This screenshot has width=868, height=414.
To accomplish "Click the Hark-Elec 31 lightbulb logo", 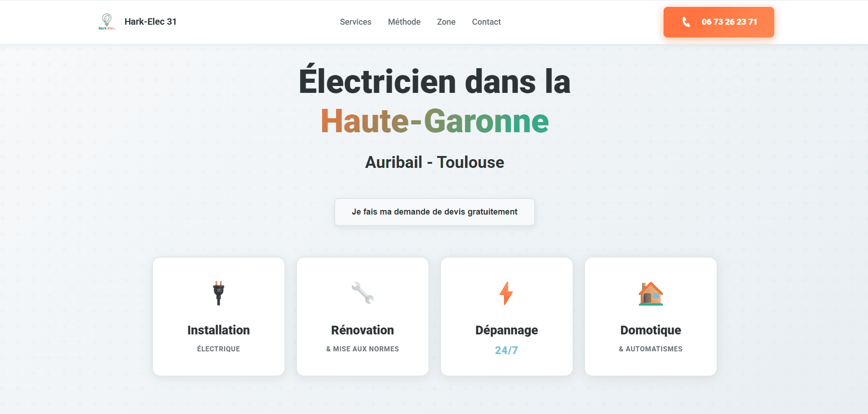I will point(107,21).
